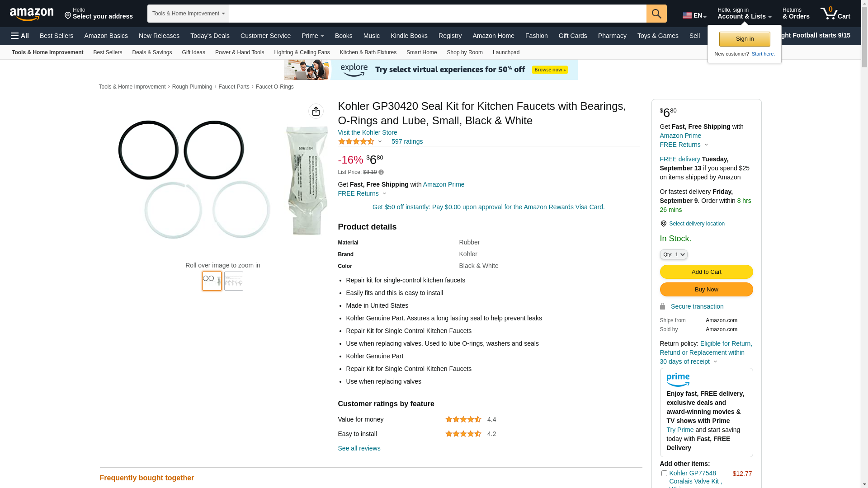Click the list price info icon
This screenshot has height=488, width=868.
click(381, 172)
